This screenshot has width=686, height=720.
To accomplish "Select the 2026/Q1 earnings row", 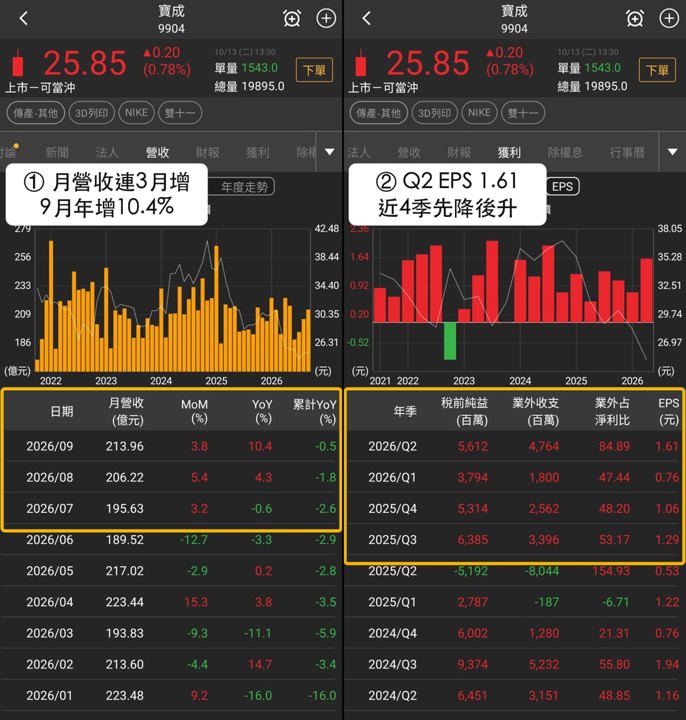I will click(515, 477).
